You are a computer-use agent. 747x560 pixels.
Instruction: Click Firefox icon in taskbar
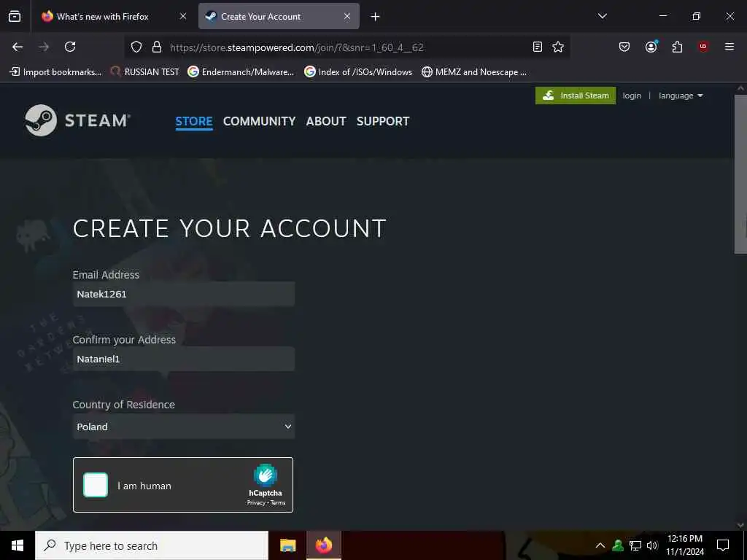pyautogui.click(x=323, y=545)
